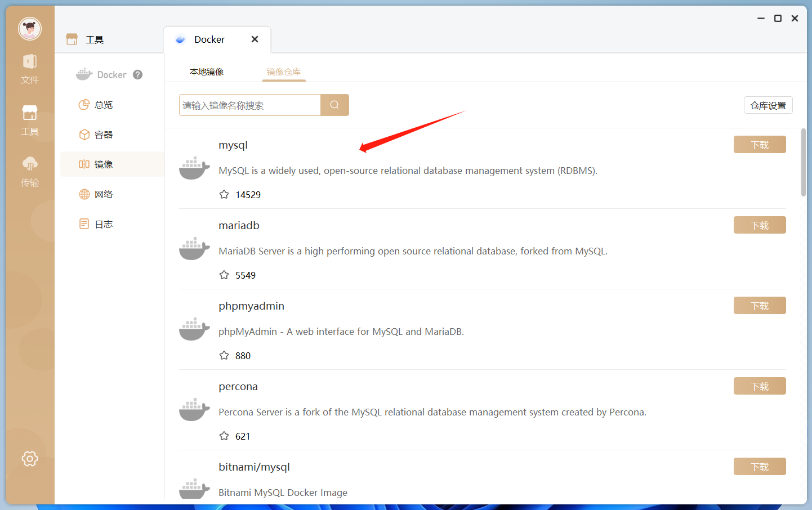Viewport: 812px width, 510px height.
Task: Click the 网络 globe icon
Action: pos(84,194)
